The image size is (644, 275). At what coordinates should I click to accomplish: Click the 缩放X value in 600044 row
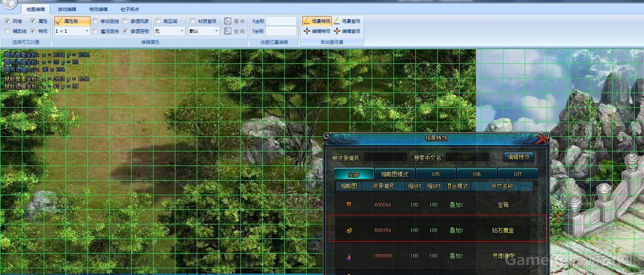[414, 205]
